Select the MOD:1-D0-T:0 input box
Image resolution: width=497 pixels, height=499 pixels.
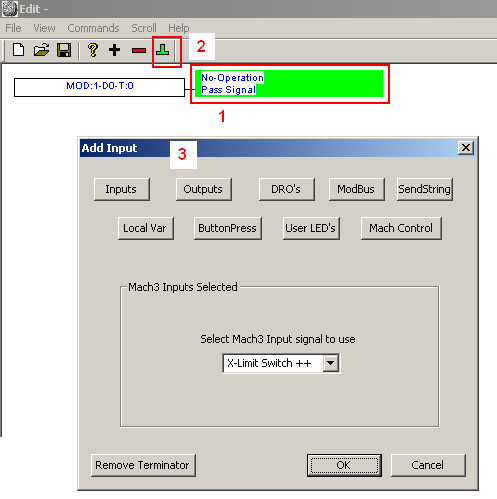99,87
